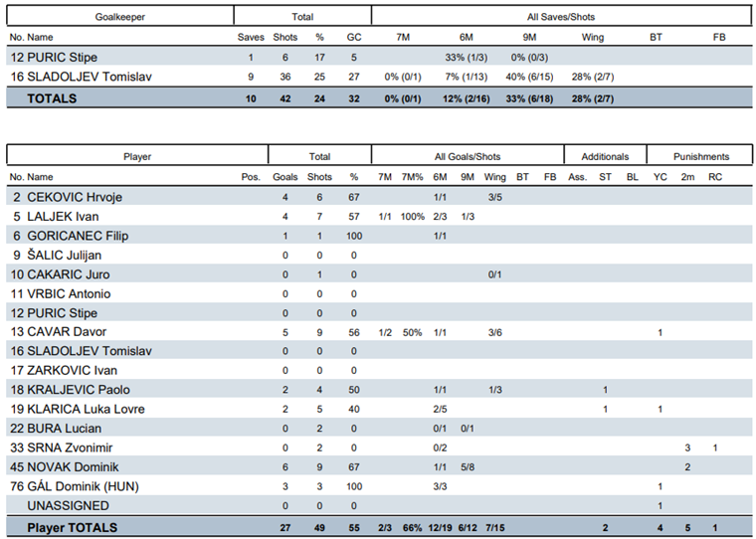Select player SRNA Zvonimir

click(x=70, y=448)
